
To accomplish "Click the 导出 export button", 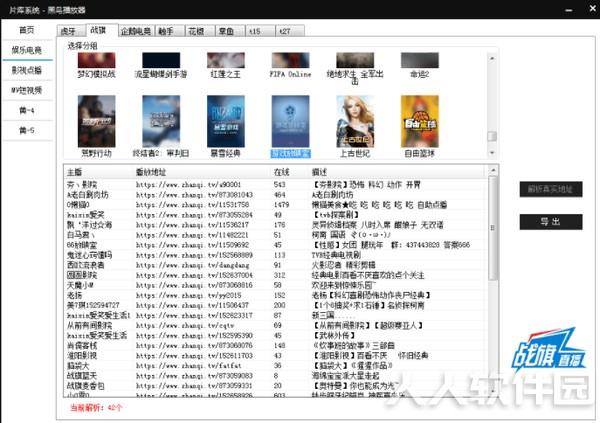I will 551,222.
